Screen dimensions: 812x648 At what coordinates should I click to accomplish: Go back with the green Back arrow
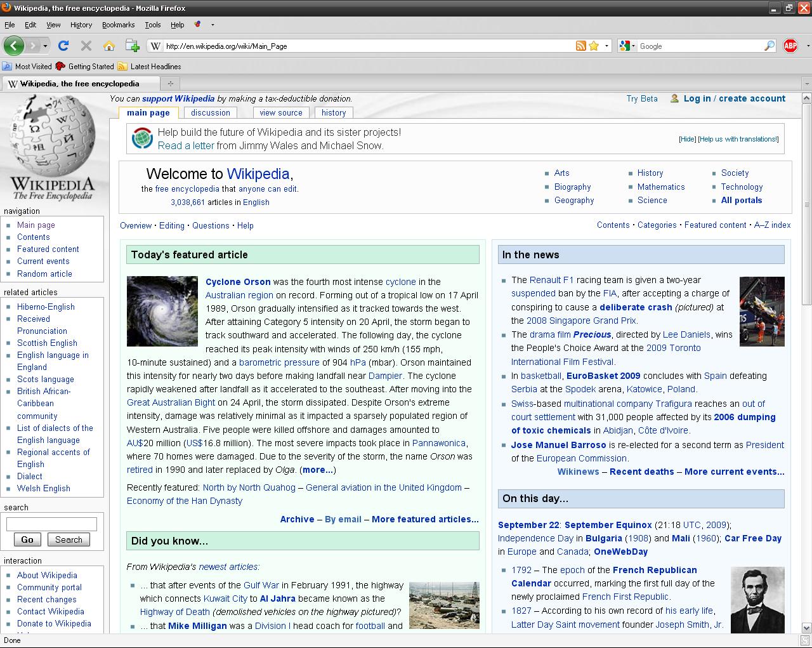pyautogui.click(x=14, y=46)
